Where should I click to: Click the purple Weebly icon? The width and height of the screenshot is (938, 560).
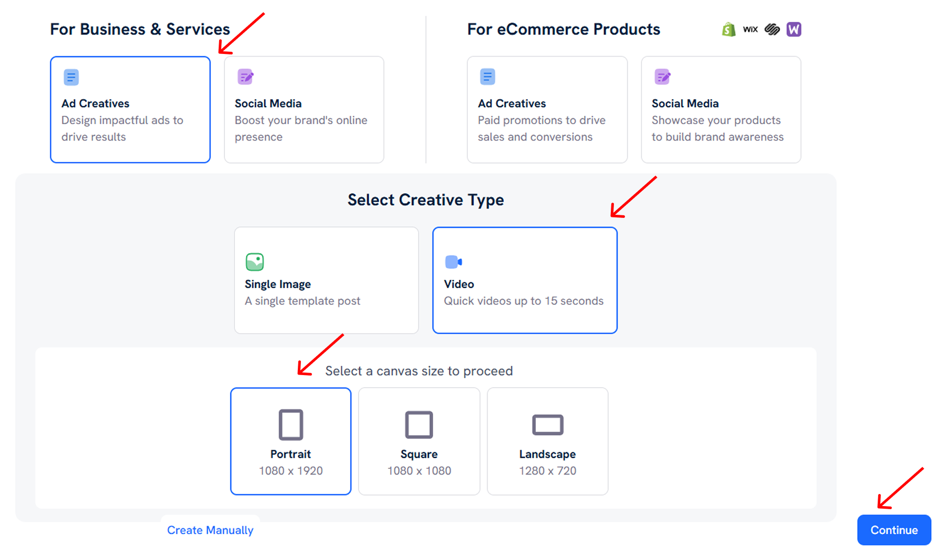(x=794, y=29)
